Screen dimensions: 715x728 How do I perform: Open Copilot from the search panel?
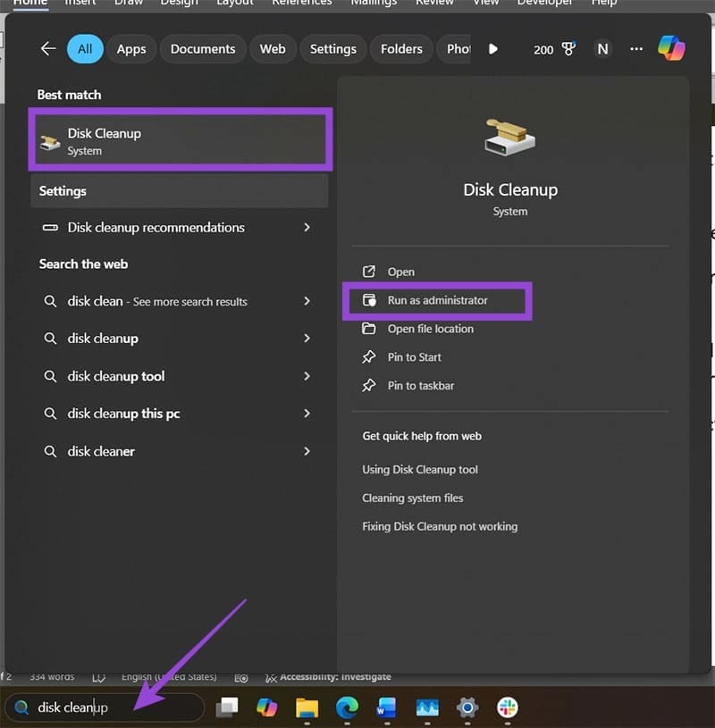(672, 48)
